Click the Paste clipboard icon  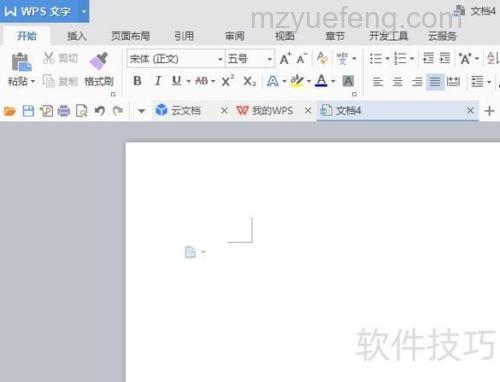(x=21, y=62)
